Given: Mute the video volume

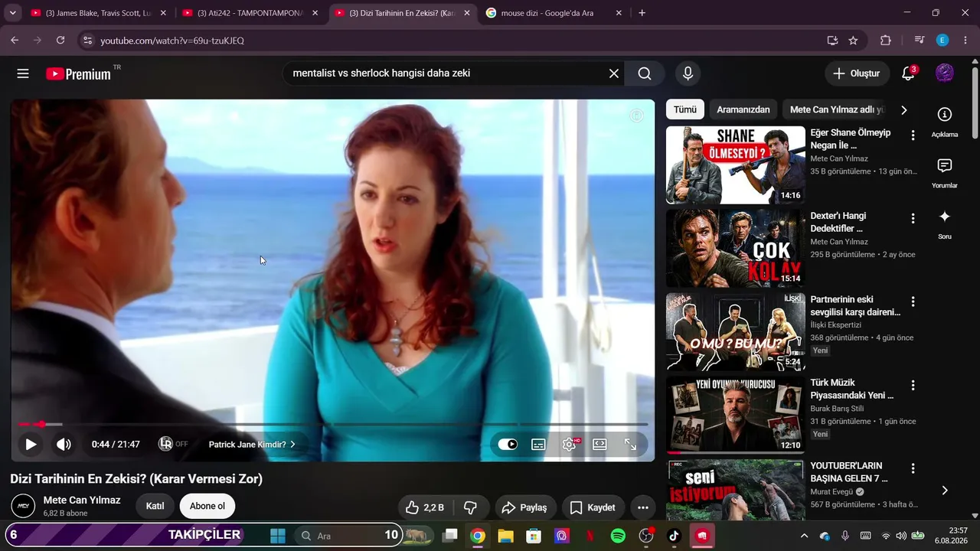Looking at the screenshot, I should [x=64, y=444].
